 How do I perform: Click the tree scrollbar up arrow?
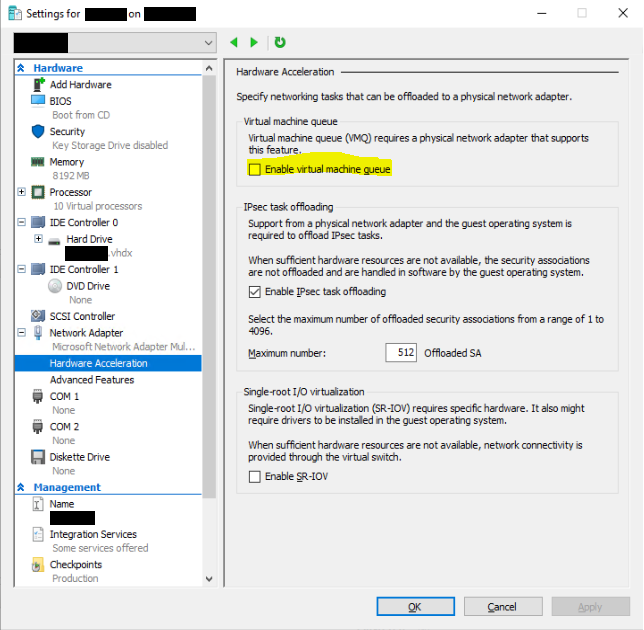click(x=209, y=68)
